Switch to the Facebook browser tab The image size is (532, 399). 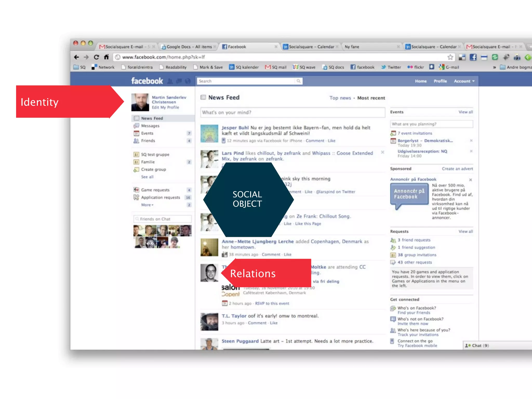point(249,47)
